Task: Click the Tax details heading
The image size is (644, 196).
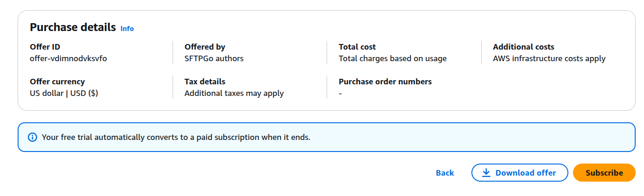Action: [x=205, y=82]
